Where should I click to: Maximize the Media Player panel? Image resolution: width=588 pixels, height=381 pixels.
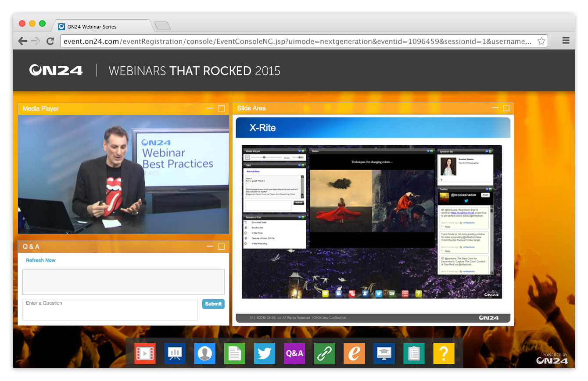pyautogui.click(x=222, y=108)
